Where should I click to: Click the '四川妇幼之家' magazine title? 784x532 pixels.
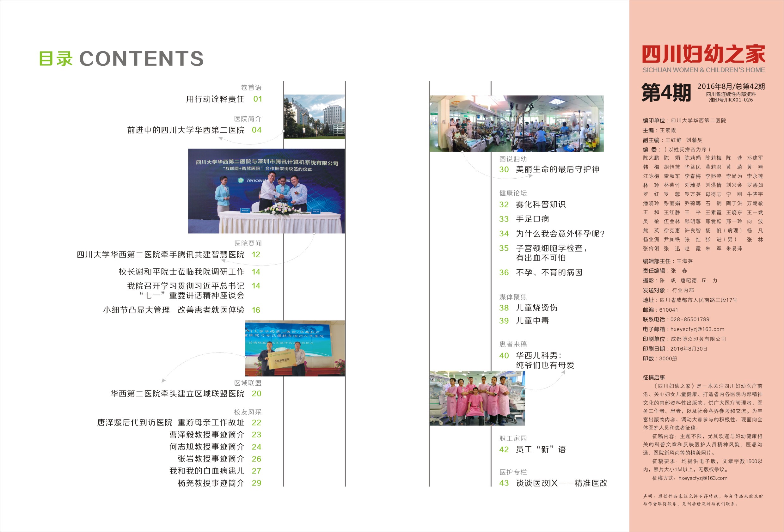[703, 54]
